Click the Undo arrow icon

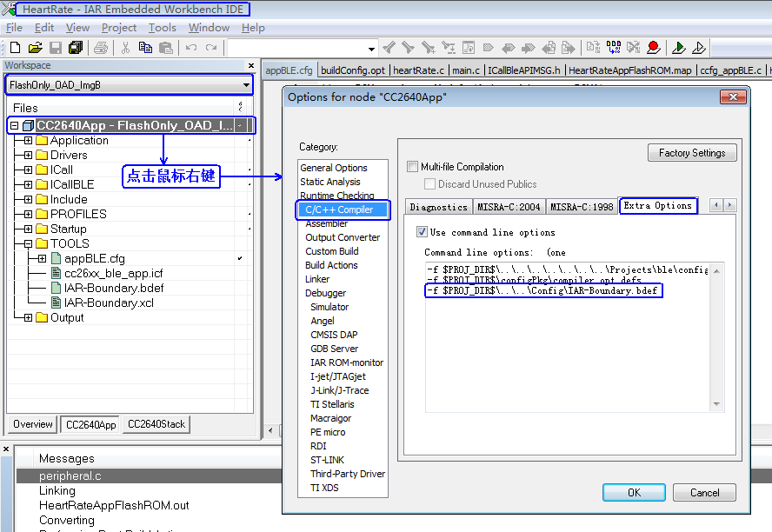191,48
